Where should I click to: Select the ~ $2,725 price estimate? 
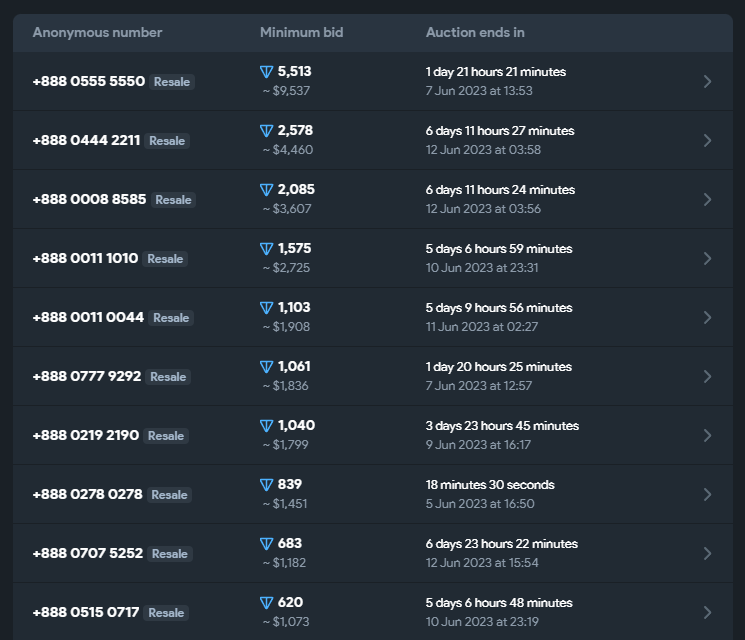pyautogui.click(x=287, y=267)
